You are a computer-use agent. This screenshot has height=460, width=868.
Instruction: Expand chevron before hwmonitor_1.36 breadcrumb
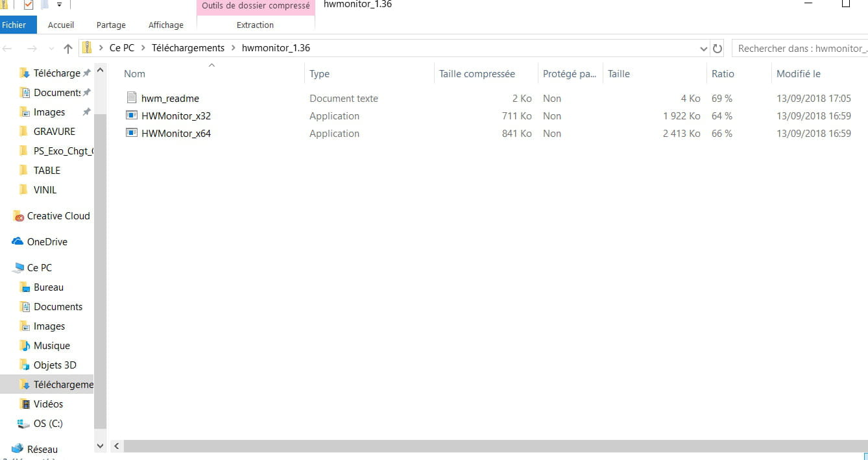coord(233,48)
